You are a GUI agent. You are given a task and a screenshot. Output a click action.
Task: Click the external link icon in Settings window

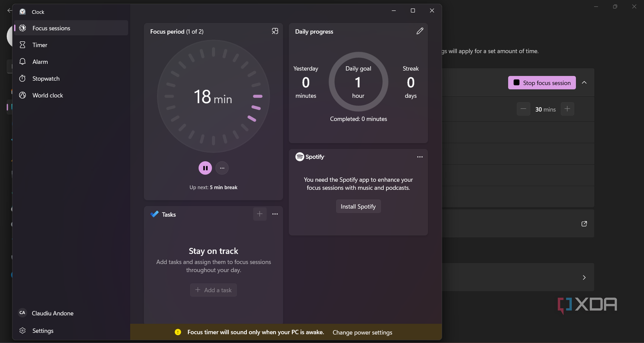coord(584,224)
